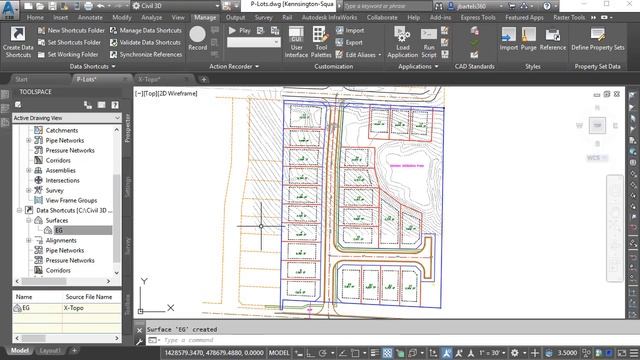
Task: Click Plot printer icon in quick access toolbar
Action: 88,6
